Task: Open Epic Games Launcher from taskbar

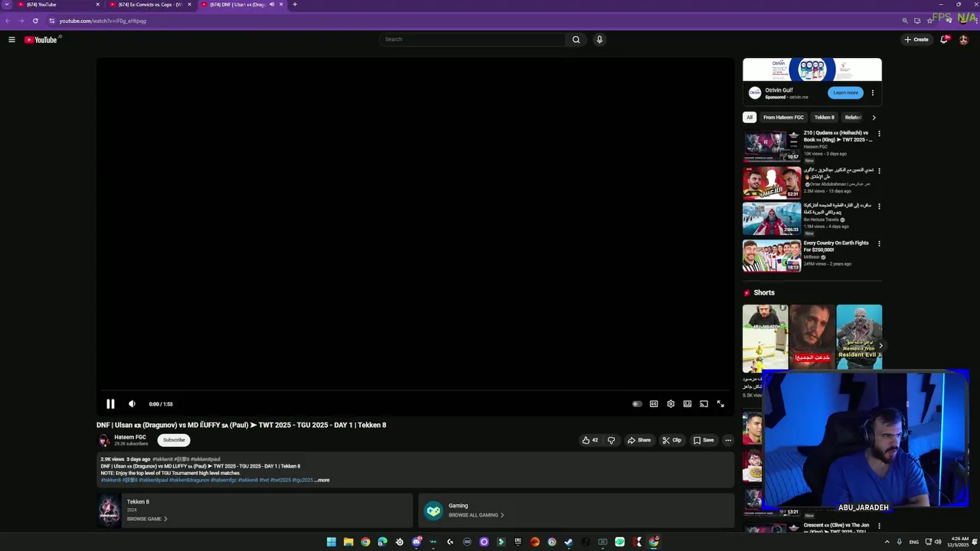Action: pyautogui.click(x=518, y=542)
